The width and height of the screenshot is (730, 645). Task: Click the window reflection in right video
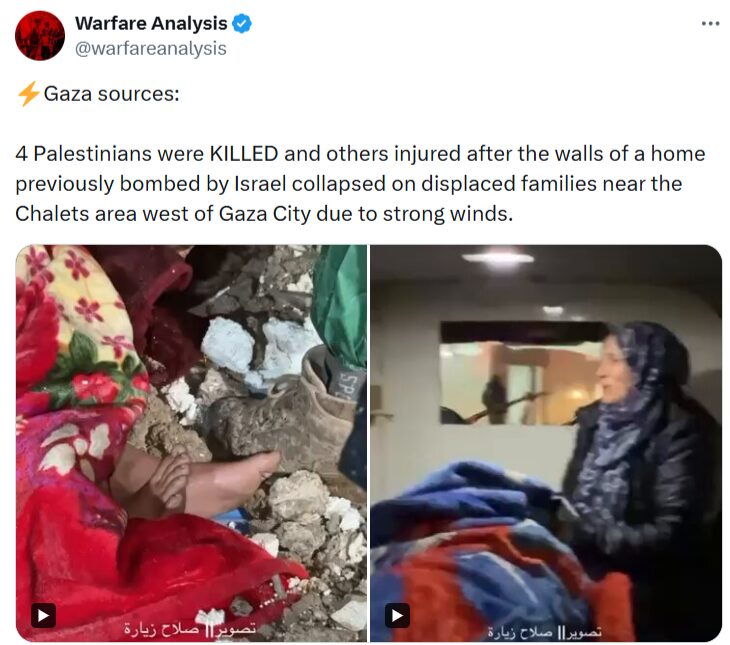(x=519, y=373)
